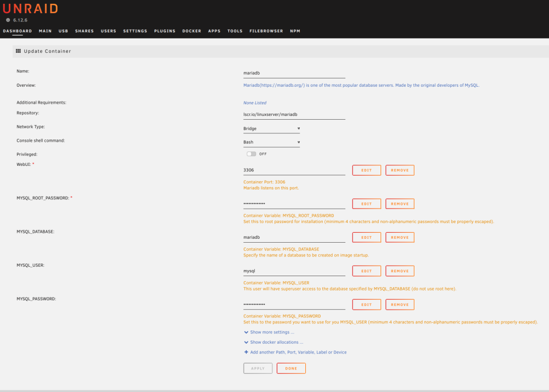
Task: Open the Docker tab
Action: 192,31
